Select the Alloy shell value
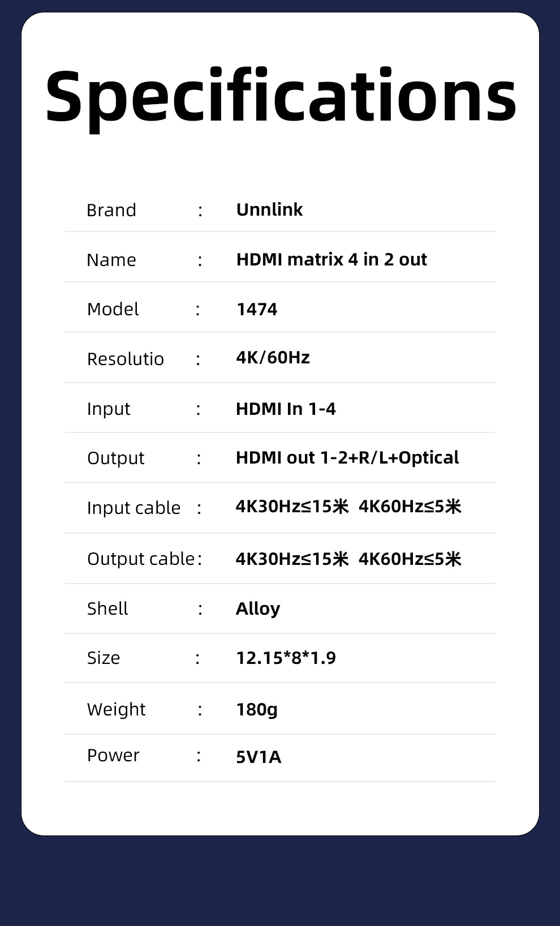Viewport: 560px width, 926px height. 258,608
